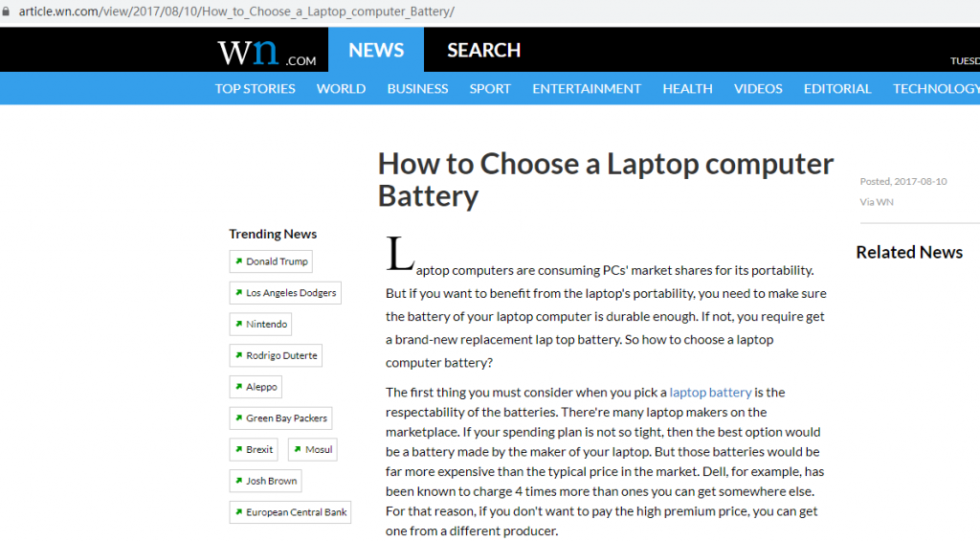Navigate to the HEALTH section

click(x=687, y=88)
